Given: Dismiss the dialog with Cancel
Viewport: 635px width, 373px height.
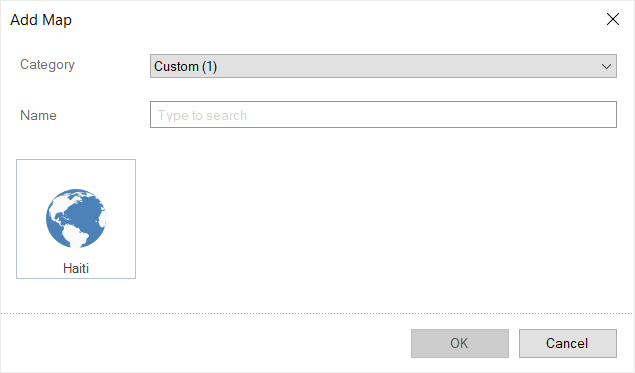Looking at the screenshot, I should click(568, 343).
